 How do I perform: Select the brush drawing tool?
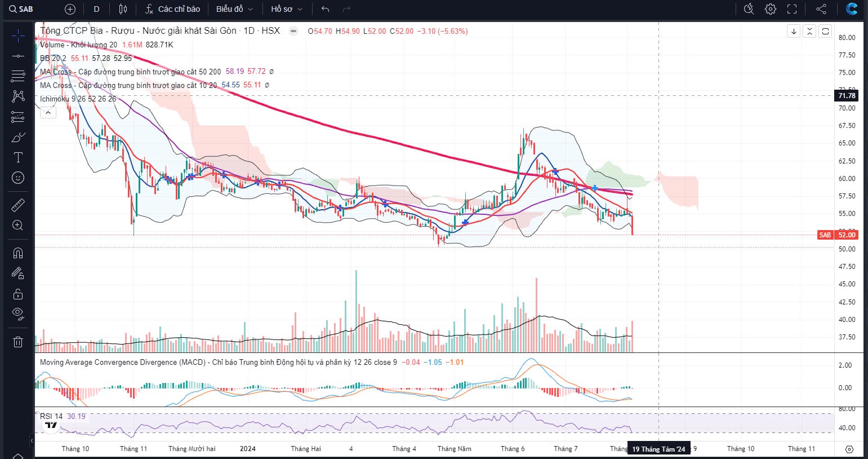18,138
